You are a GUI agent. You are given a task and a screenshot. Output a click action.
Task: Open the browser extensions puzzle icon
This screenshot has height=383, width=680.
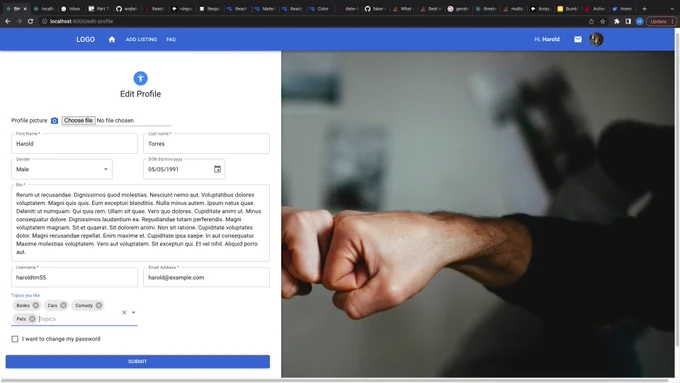click(617, 21)
